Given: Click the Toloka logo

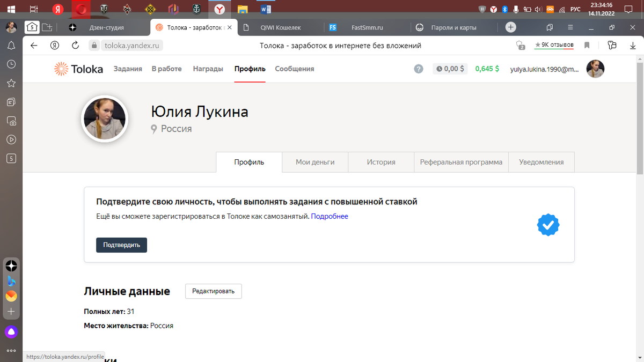Looking at the screenshot, I should point(78,69).
